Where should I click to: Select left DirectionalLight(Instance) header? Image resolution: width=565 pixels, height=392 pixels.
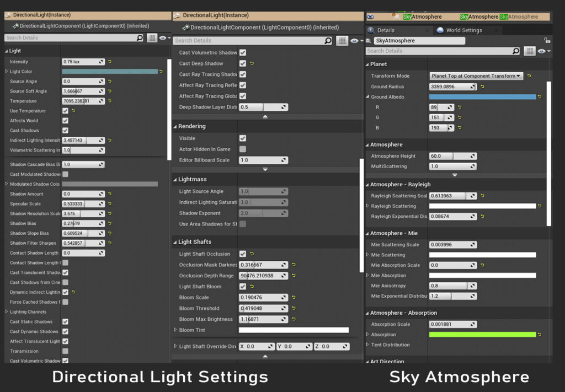[x=88, y=15]
